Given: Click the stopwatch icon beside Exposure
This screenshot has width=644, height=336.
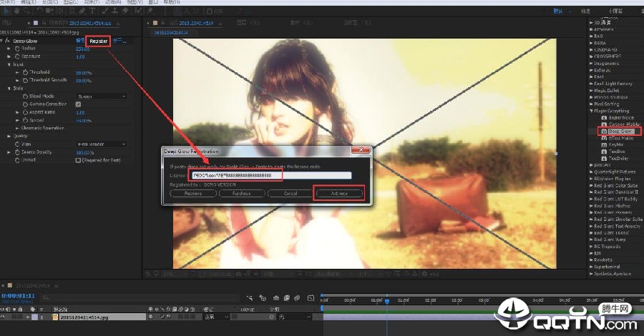Looking at the screenshot, I should click(x=18, y=56).
